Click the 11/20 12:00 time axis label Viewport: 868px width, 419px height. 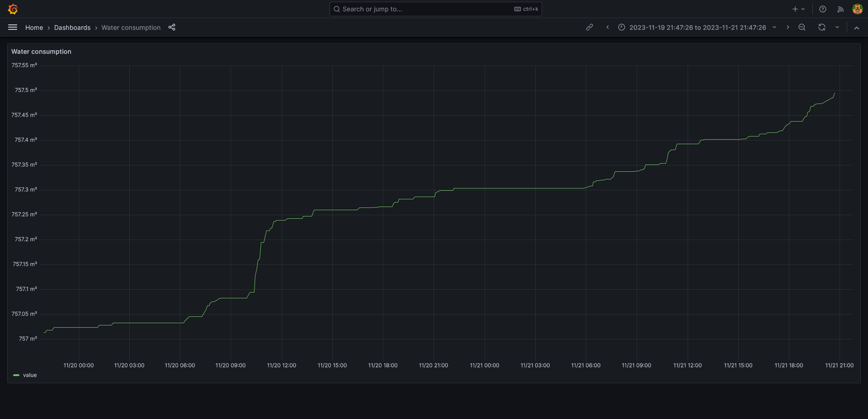pyautogui.click(x=282, y=365)
